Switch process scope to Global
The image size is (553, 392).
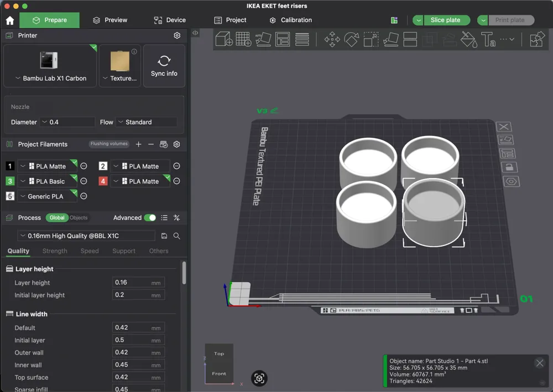click(57, 217)
